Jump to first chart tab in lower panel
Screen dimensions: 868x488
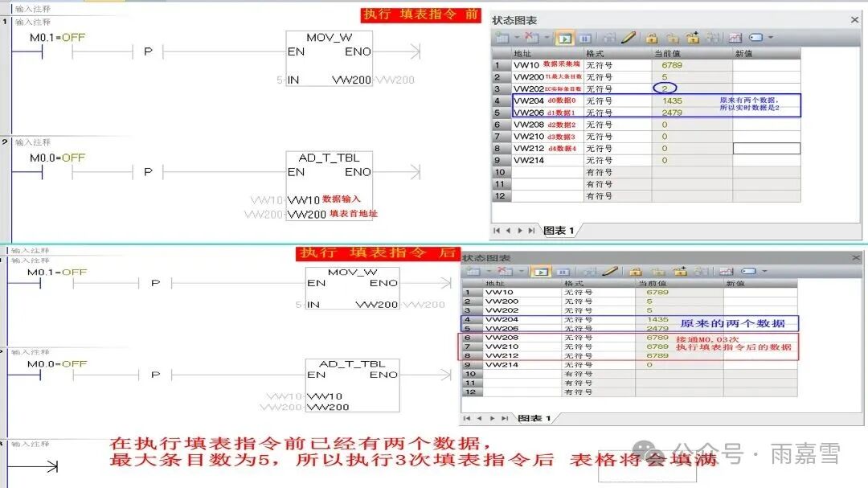[x=467, y=418]
